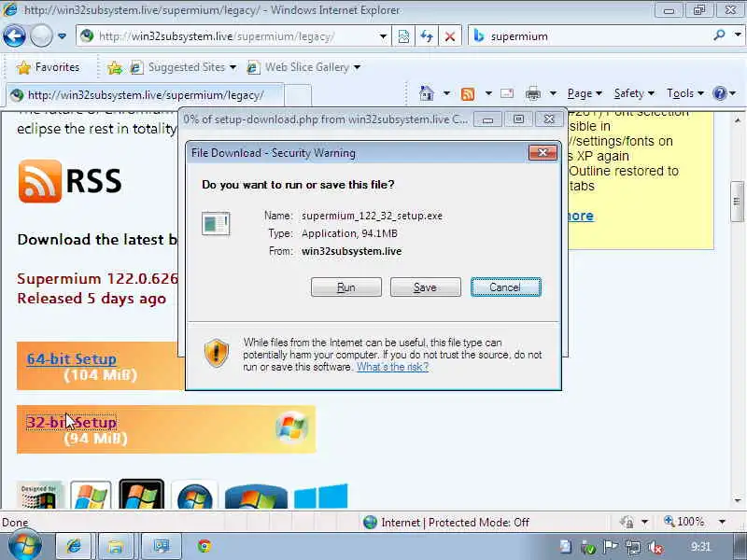Click the Help question mark icon
Viewport: 747px width, 560px height.
click(719, 93)
